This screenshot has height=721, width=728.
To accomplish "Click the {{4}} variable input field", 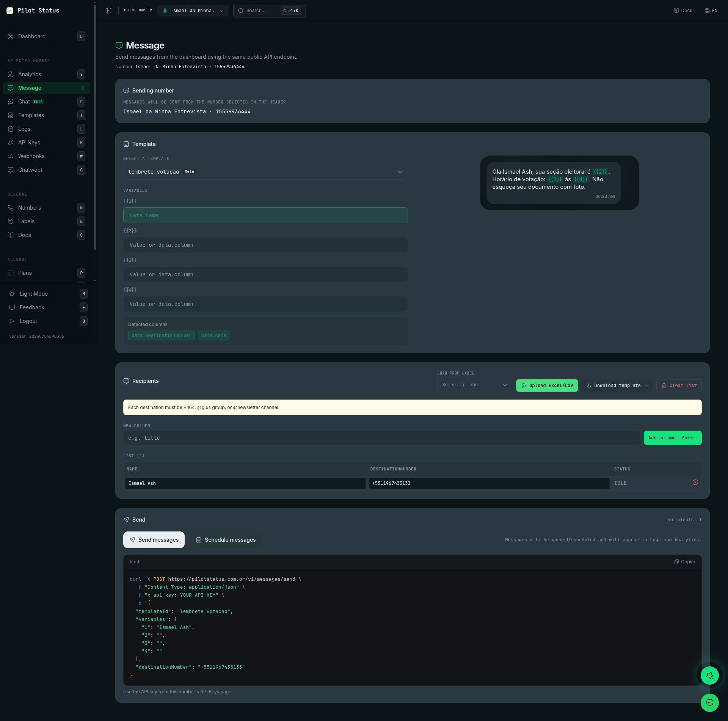I will (265, 304).
